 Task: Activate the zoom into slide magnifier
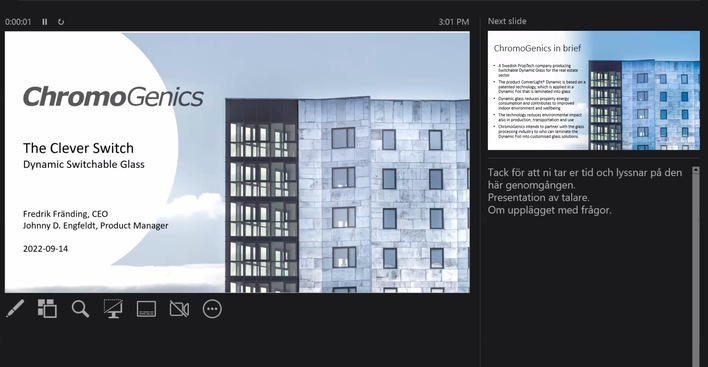point(80,309)
